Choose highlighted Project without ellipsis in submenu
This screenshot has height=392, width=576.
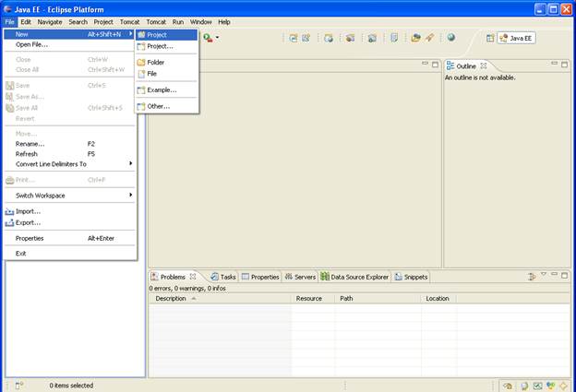point(167,35)
